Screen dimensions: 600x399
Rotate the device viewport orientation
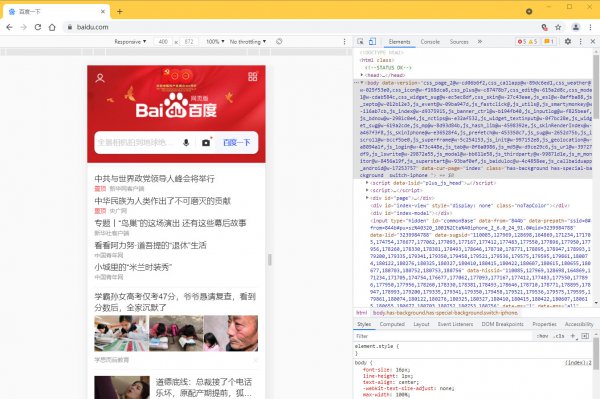(x=279, y=41)
